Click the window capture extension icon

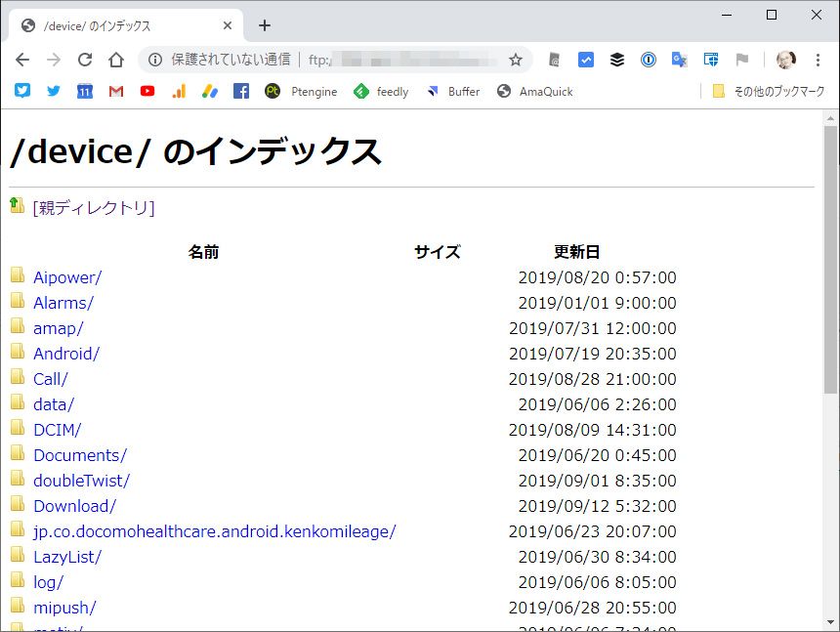(x=711, y=60)
